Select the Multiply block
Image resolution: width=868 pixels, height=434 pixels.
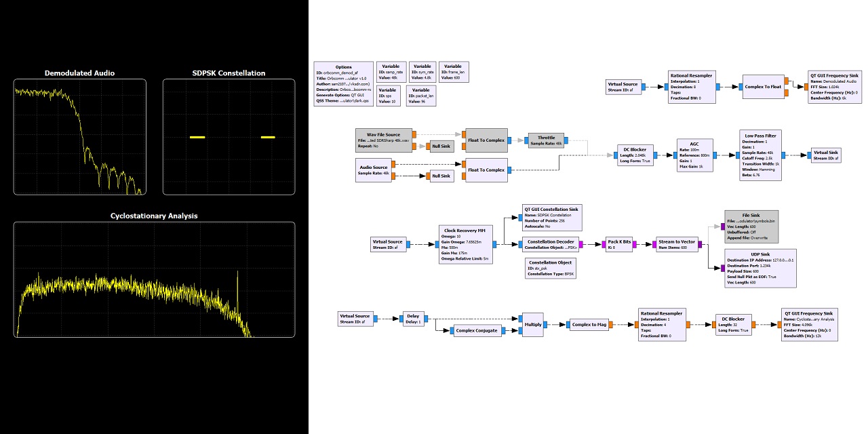point(533,325)
